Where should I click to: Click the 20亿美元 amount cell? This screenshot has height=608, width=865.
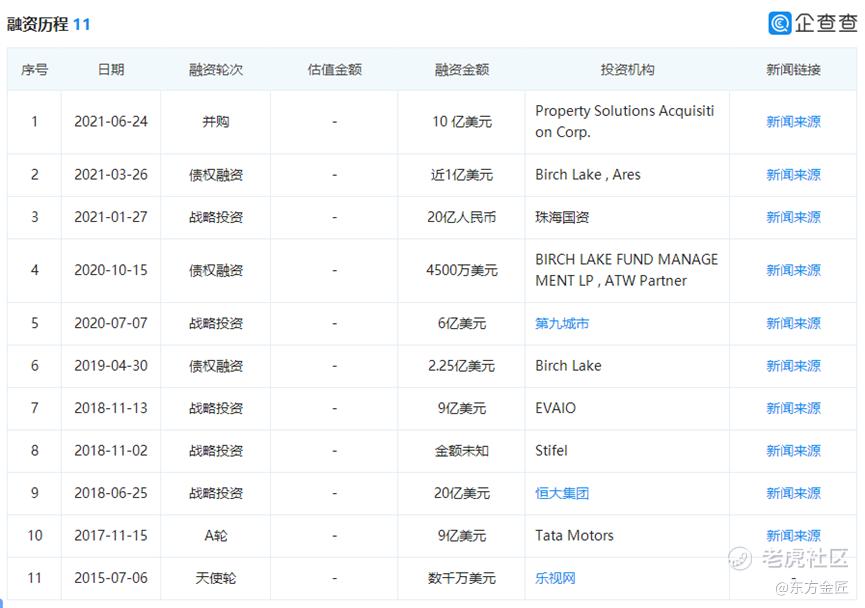(x=462, y=493)
